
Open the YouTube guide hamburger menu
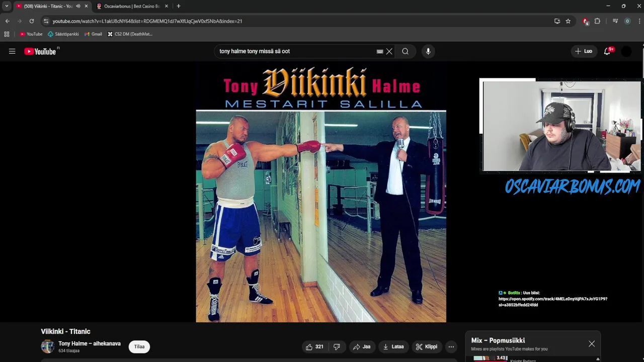[x=12, y=51]
